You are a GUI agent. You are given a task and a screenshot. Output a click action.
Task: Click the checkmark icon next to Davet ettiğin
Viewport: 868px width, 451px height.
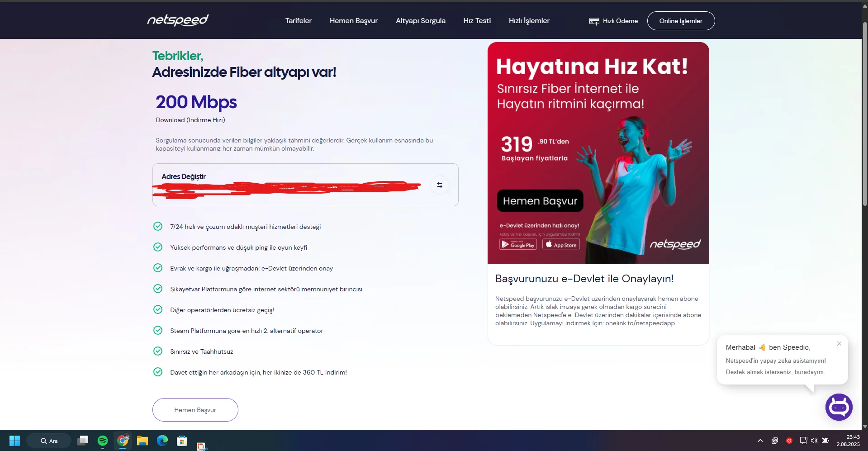click(x=158, y=372)
